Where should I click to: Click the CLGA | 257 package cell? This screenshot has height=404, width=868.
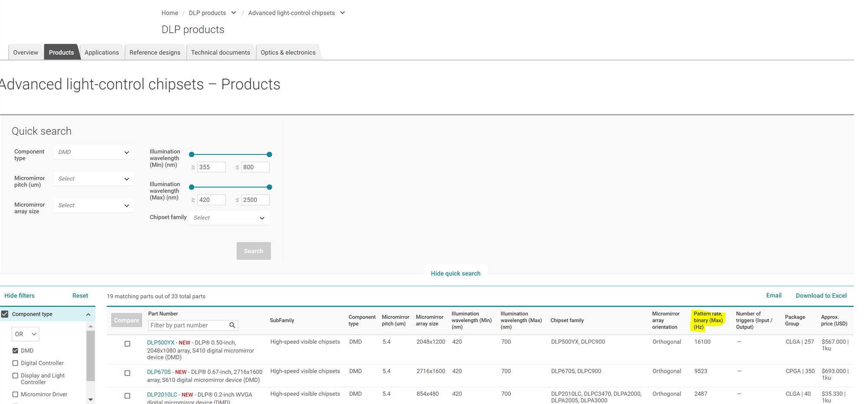coord(799,342)
